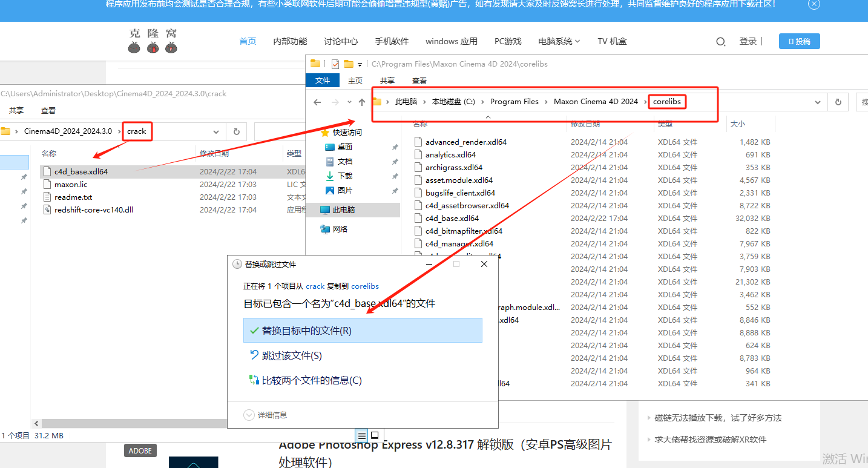Select redshift-core-vc140.dll file icon
868x468 pixels.
(x=48, y=209)
